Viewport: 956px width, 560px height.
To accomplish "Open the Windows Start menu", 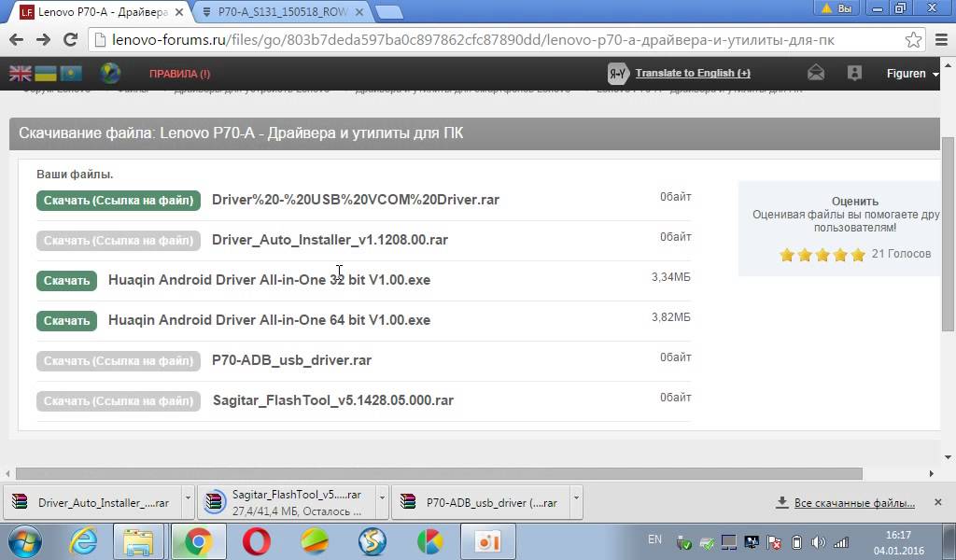I will coord(25,541).
